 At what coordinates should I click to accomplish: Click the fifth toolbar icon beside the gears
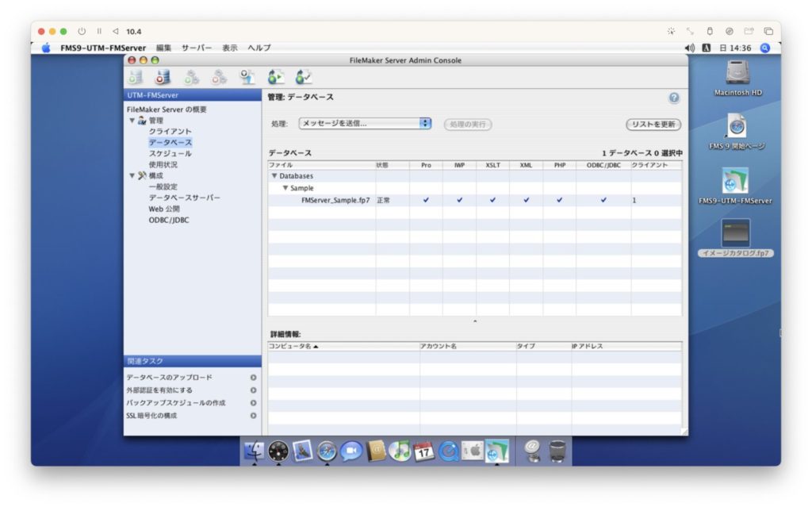point(247,78)
